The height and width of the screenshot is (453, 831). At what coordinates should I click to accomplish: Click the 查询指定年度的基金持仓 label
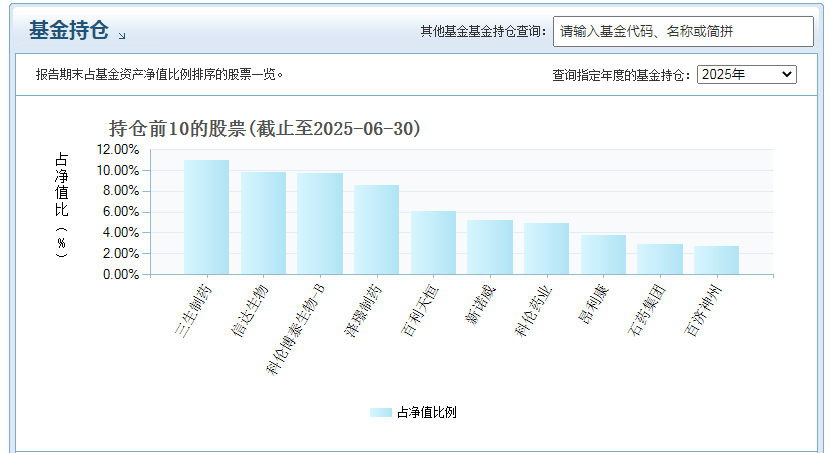tap(621, 75)
